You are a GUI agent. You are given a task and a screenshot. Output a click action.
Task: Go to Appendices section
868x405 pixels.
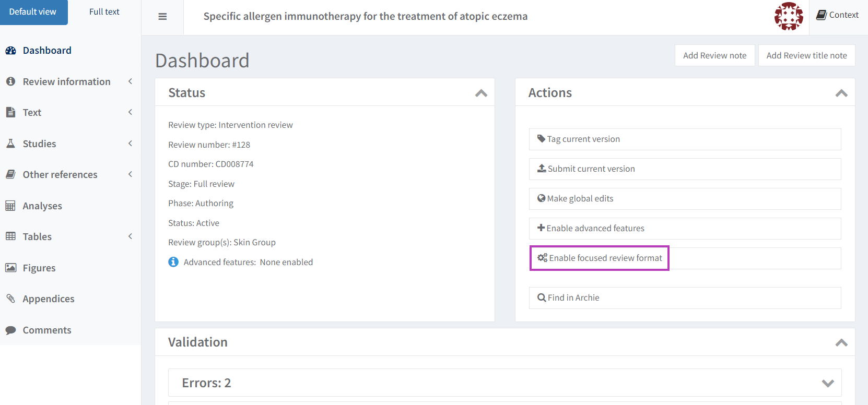click(49, 299)
